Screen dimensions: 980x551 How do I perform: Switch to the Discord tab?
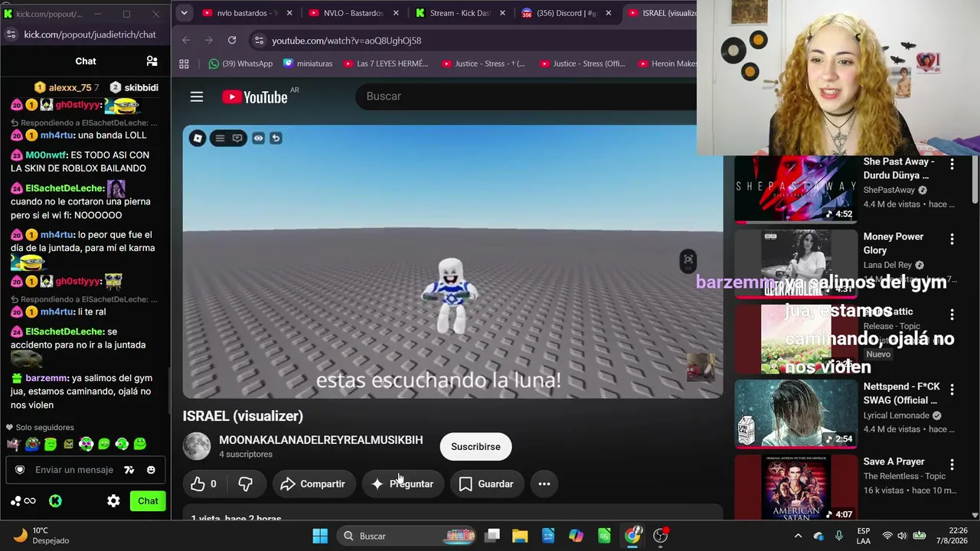[565, 13]
